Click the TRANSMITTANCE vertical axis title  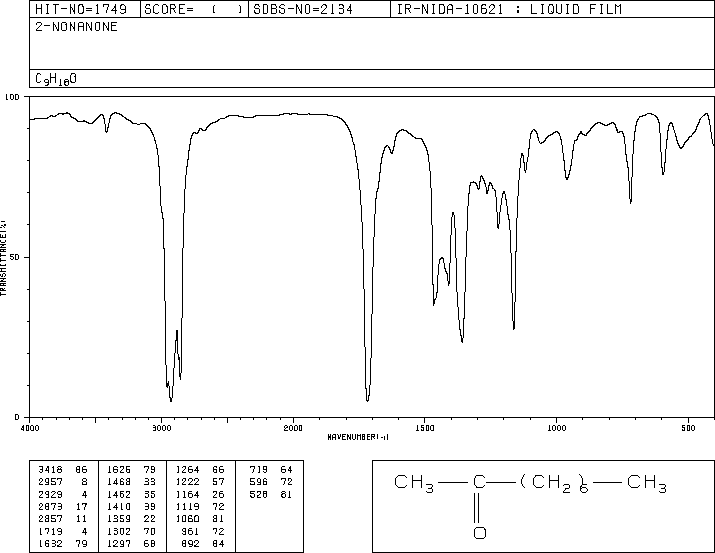tap(3, 258)
